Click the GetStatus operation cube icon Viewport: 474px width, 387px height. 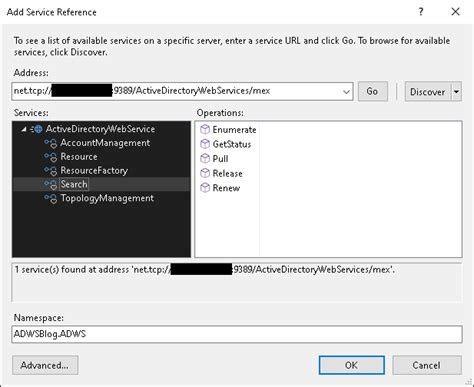205,144
